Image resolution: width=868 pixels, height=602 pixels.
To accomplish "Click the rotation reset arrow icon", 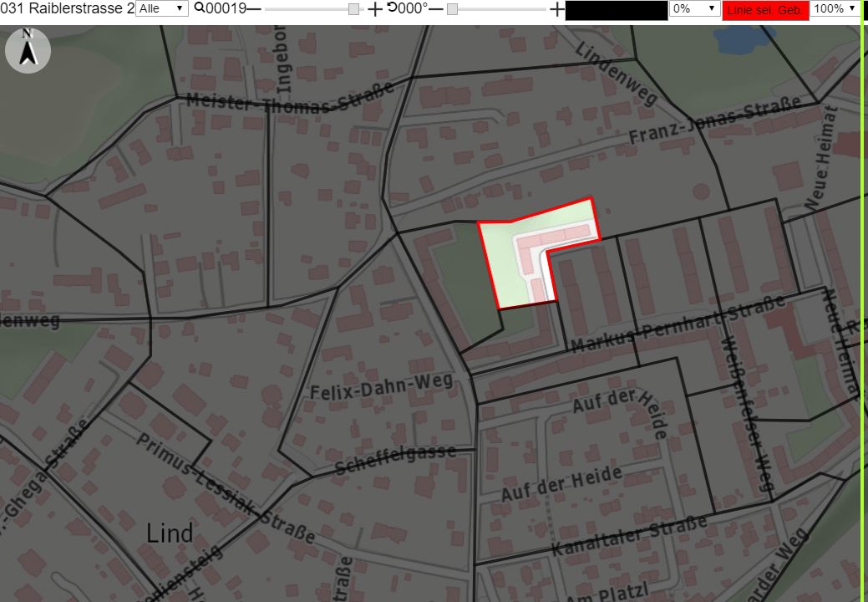I will point(392,8).
